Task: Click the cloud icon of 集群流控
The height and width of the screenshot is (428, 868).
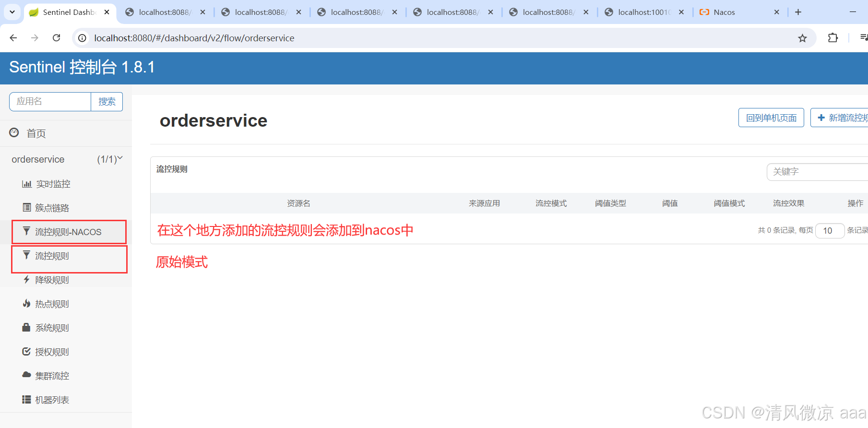Action: (x=26, y=375)
